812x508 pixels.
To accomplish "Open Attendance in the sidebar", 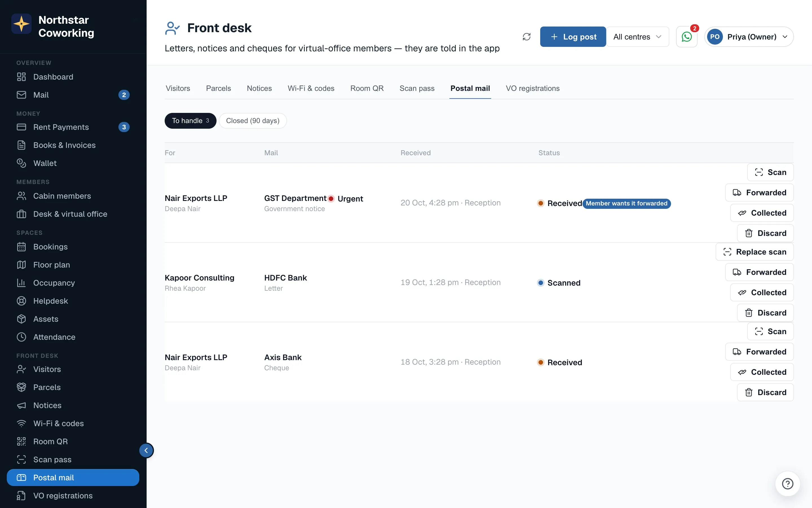I will pyautogui.click(x=73, y=337).
